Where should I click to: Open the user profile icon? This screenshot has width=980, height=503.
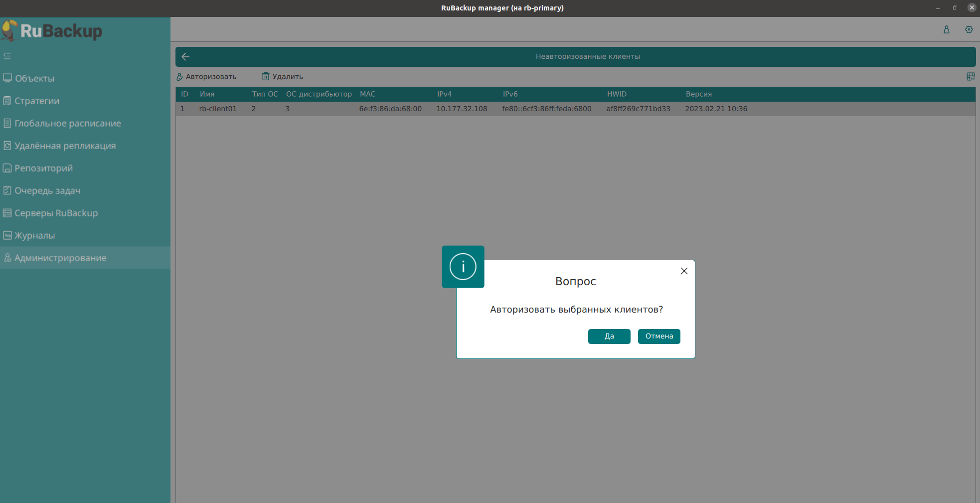tap(946, 29)
